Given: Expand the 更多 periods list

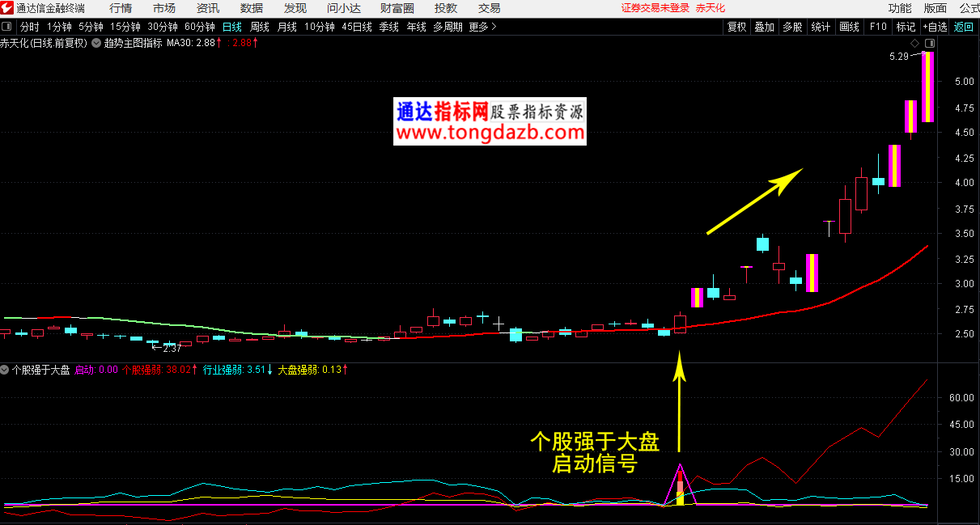Looking at the screenshot, I should [483, 27].
